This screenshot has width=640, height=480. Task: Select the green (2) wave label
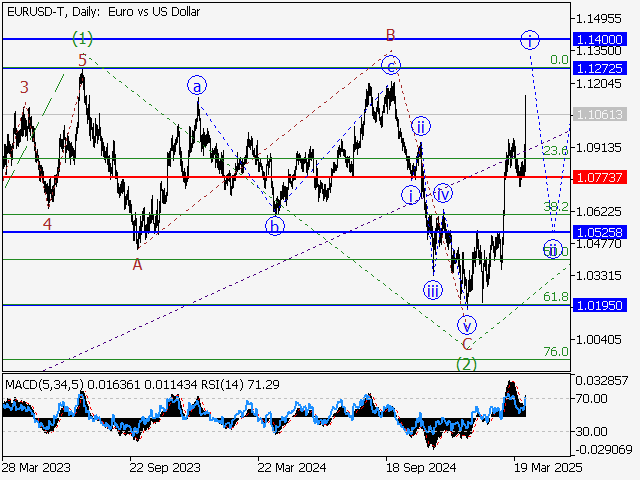point(466,364)
